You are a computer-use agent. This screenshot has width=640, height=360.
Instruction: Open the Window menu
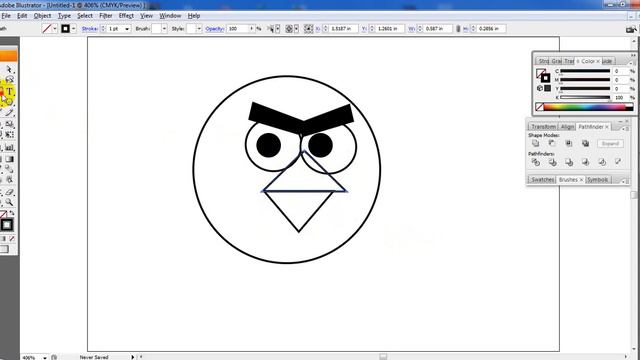pyautogui.click(x=170, y=16)
